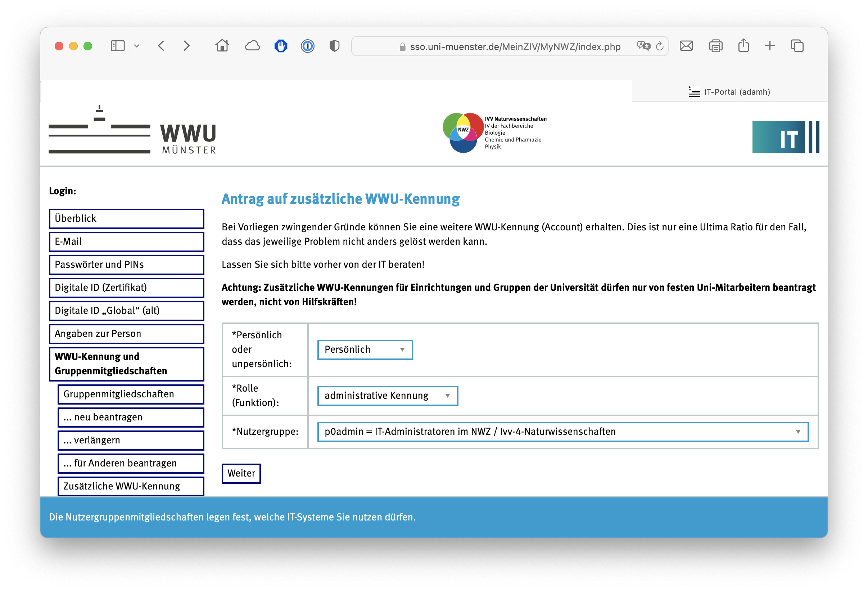Open Angaben zur Person section

point(126,334)
